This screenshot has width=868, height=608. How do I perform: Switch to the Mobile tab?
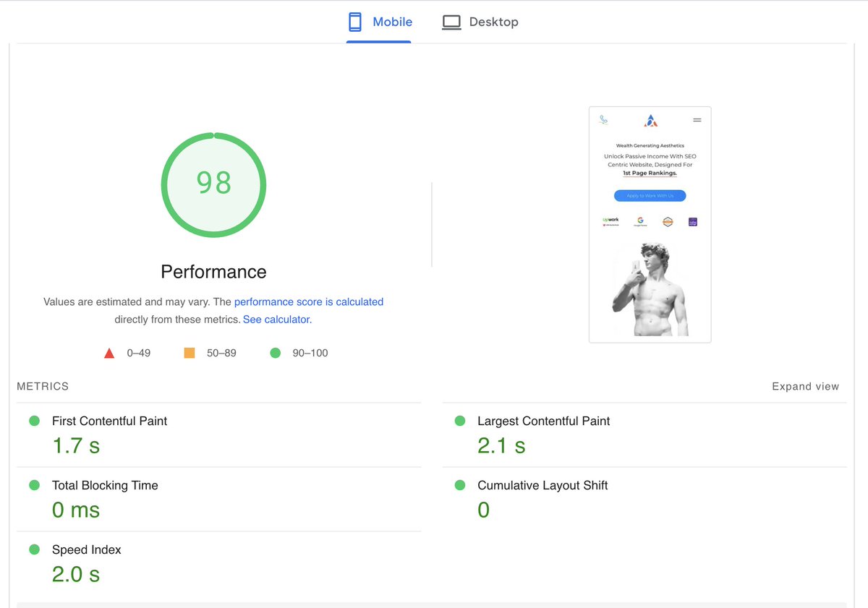click(x=379, y=22)
